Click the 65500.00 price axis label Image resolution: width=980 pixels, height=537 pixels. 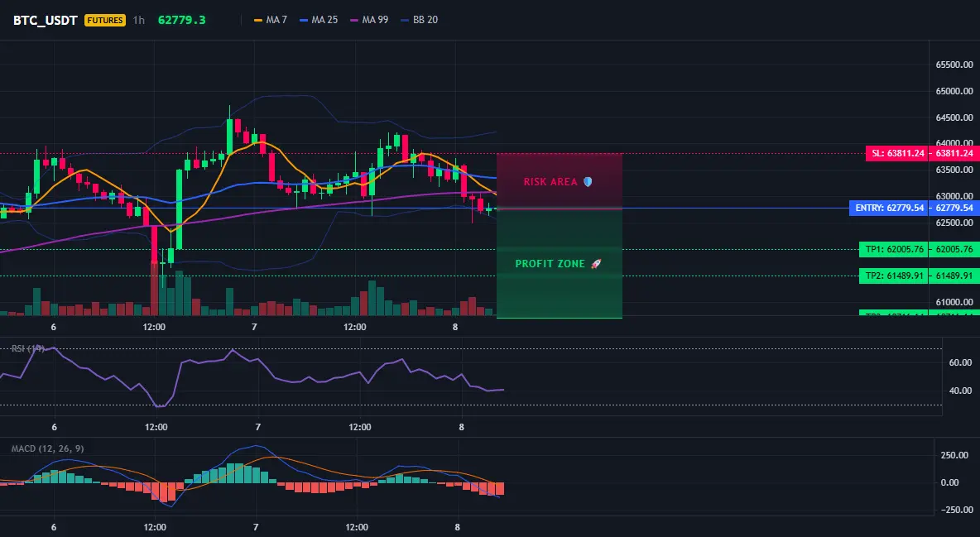pyautogui.click(x=954, y=65)
